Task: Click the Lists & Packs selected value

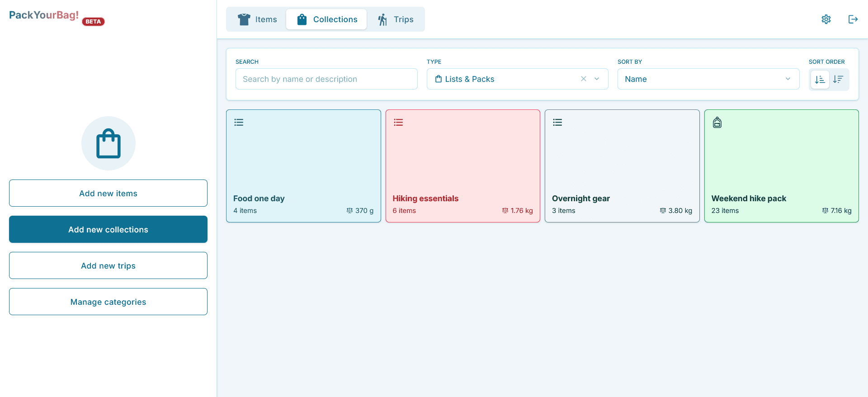Action: (x=465, y=79)
